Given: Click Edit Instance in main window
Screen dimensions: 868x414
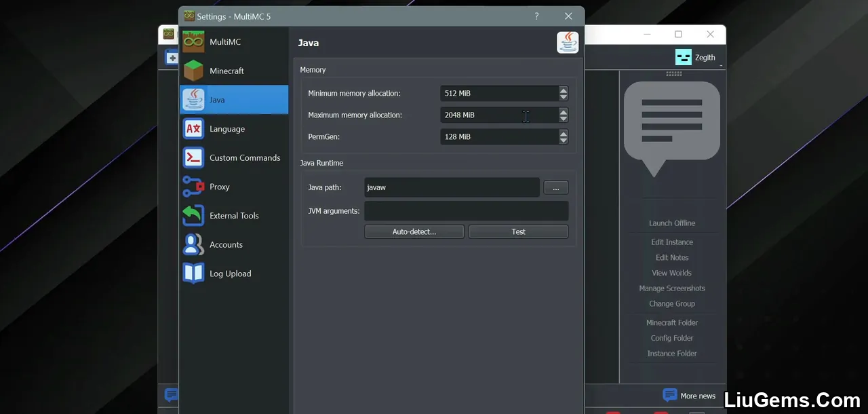Looking at the screenshot, I should (672, 242).
